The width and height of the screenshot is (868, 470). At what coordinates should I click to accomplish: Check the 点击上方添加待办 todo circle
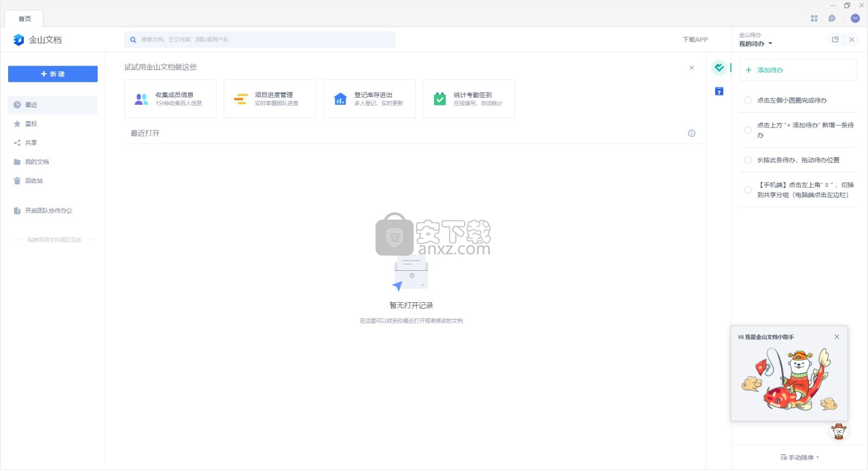748,130
